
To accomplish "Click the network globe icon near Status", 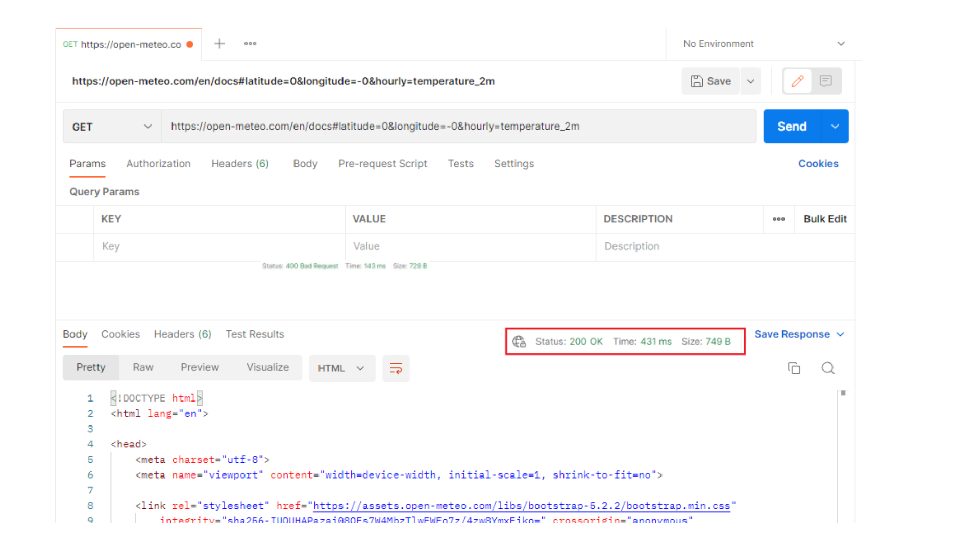I will [519, 341].
